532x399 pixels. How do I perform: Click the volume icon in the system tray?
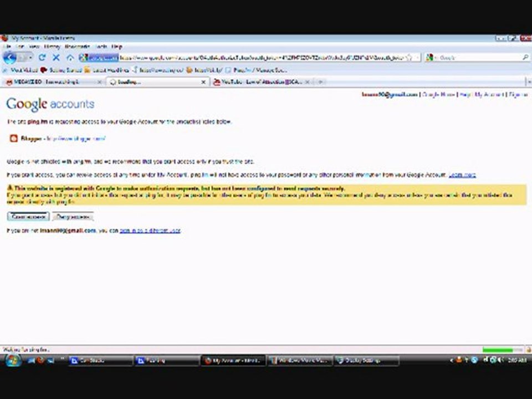pyautogui.click(x=502, y=360)
